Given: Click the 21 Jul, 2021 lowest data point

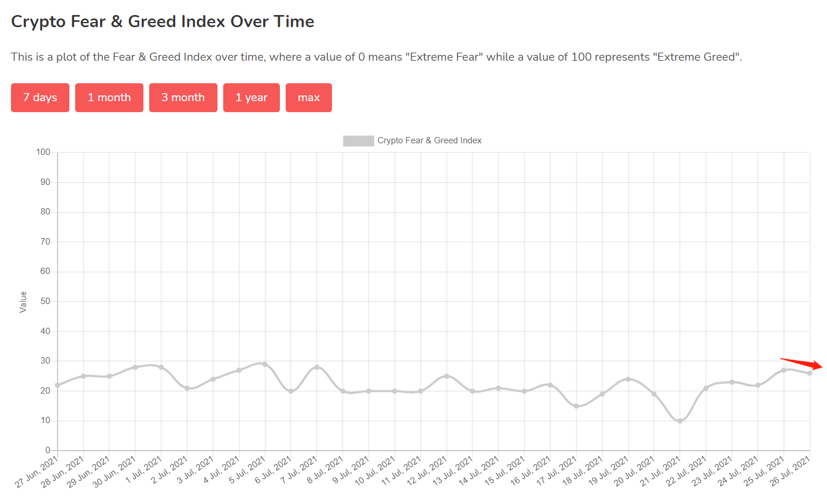Looking at the screenshot, I should point(680,421).
